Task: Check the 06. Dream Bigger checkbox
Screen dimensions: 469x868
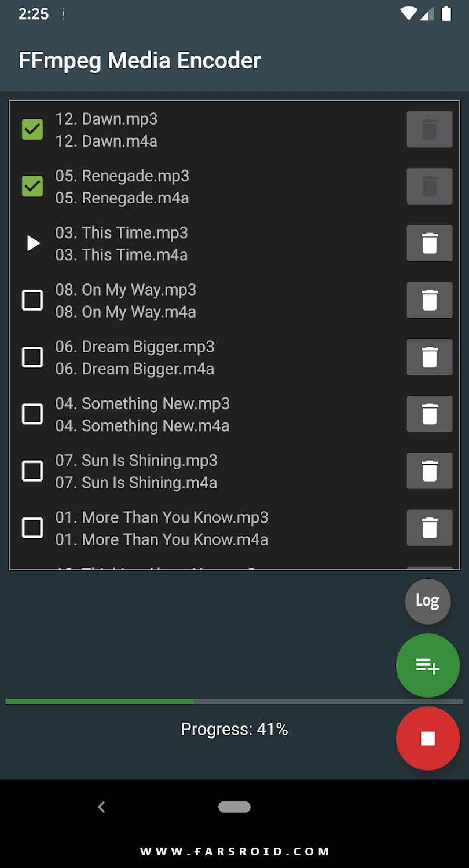Action: (x=32, y=357)
